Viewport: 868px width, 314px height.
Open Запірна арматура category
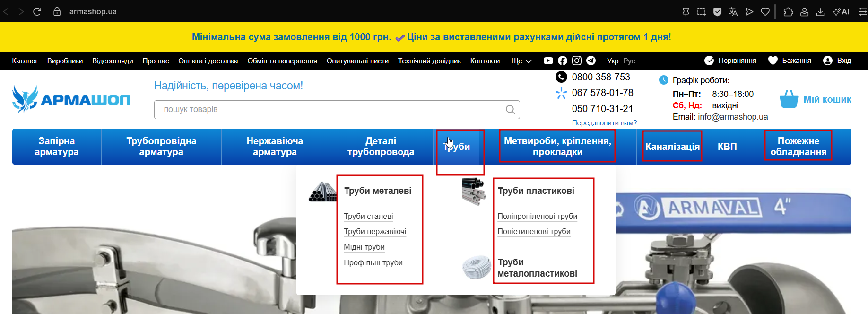[57, 147]
